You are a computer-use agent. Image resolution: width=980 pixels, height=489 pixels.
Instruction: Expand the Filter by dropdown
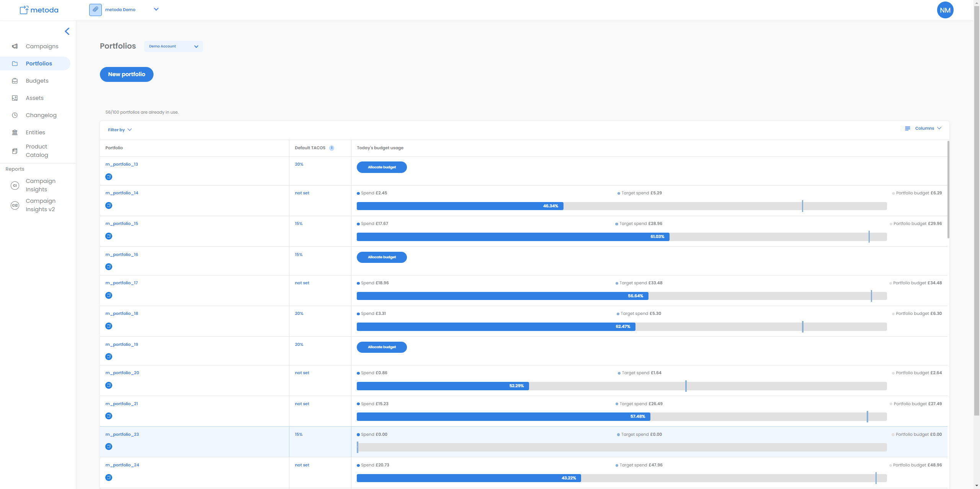coord(119,130)
